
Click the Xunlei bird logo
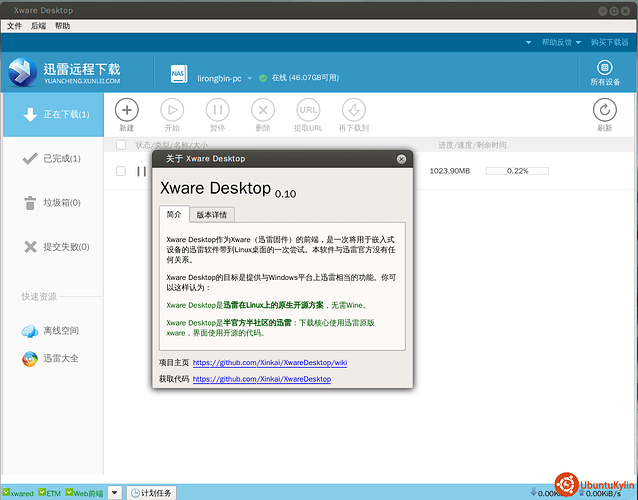(x=23, y=72)
